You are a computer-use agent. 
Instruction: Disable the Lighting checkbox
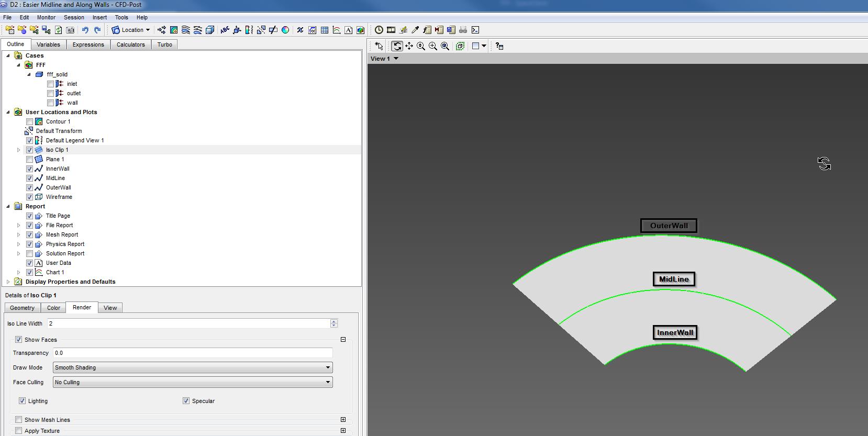[22, 401]
